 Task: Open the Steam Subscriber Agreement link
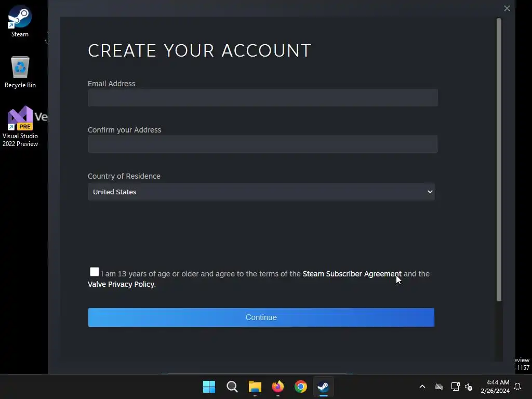[x=352, y=274]
